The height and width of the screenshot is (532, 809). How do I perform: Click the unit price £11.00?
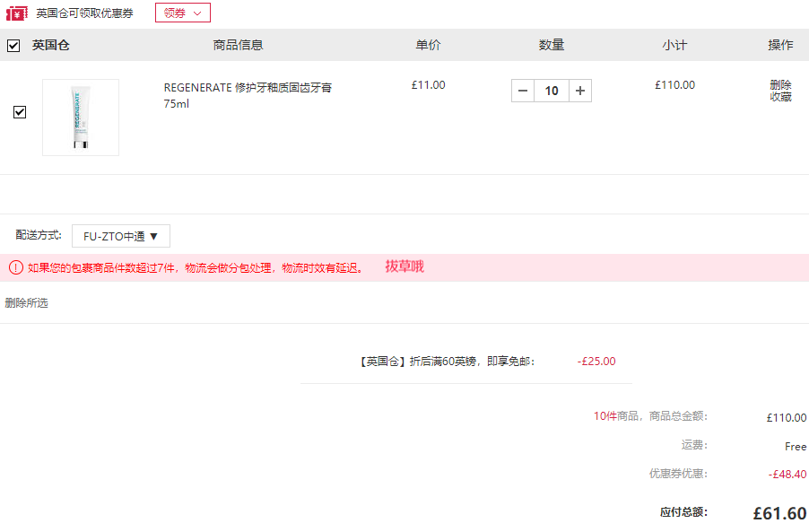(428, 85)
